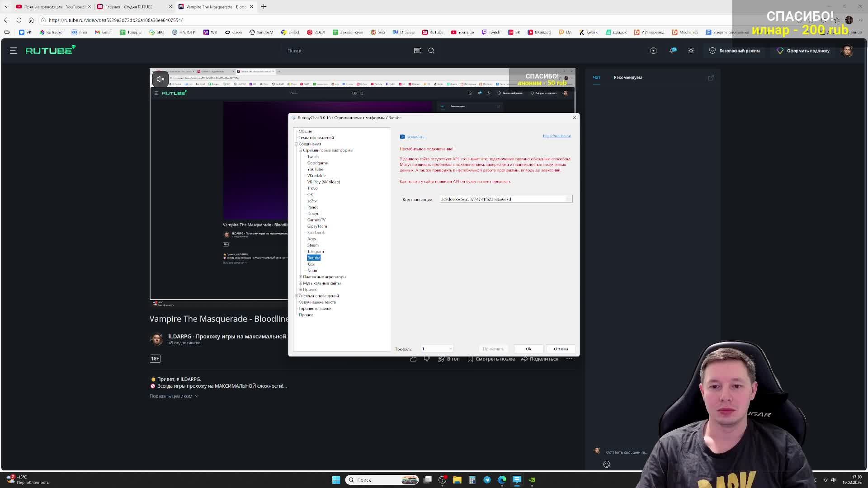Open the on-screen keyboard icon in search

(417, 51)
